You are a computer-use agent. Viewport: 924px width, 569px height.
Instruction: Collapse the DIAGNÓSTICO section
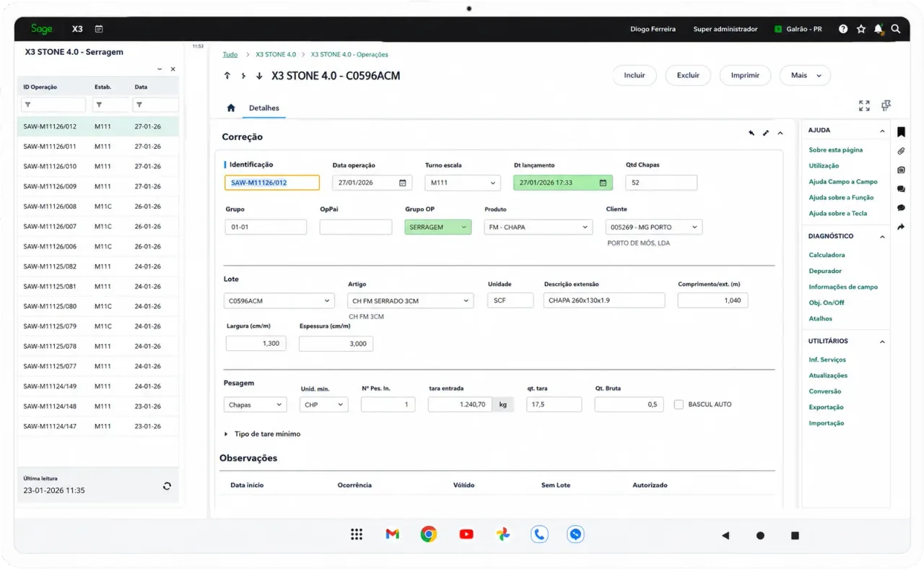pos(882,237)
